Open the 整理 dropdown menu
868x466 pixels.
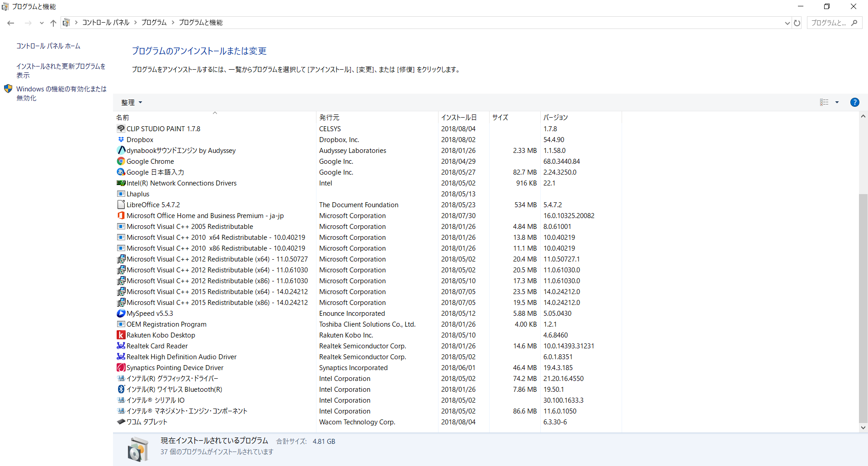tap(132, 103)
